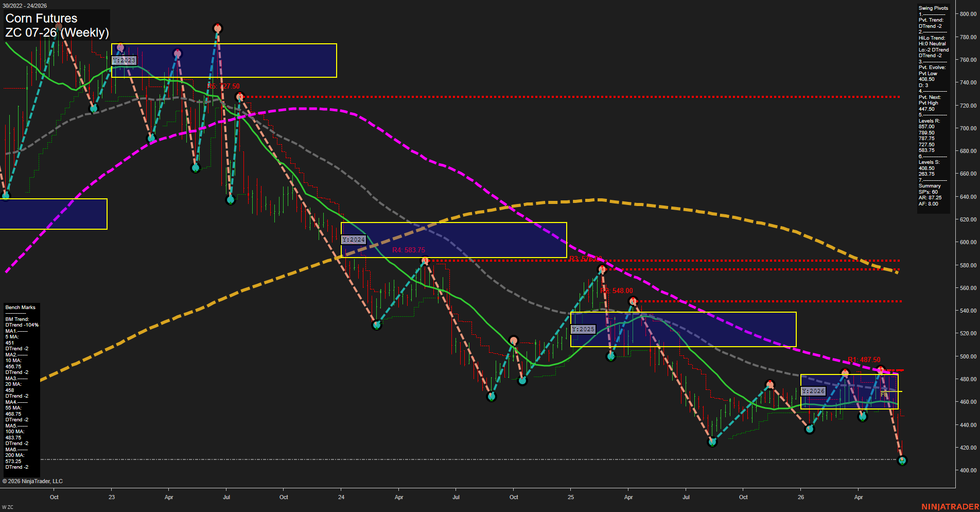Click the R5: 727.50 resistance label on chart

click(223, 86)
